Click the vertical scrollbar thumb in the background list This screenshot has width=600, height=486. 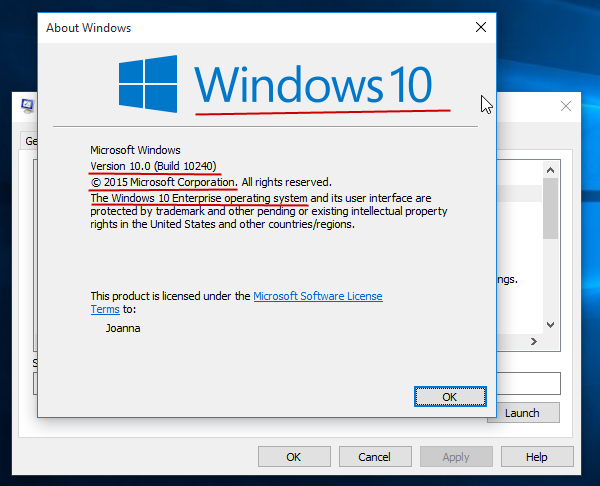(551, 209)
